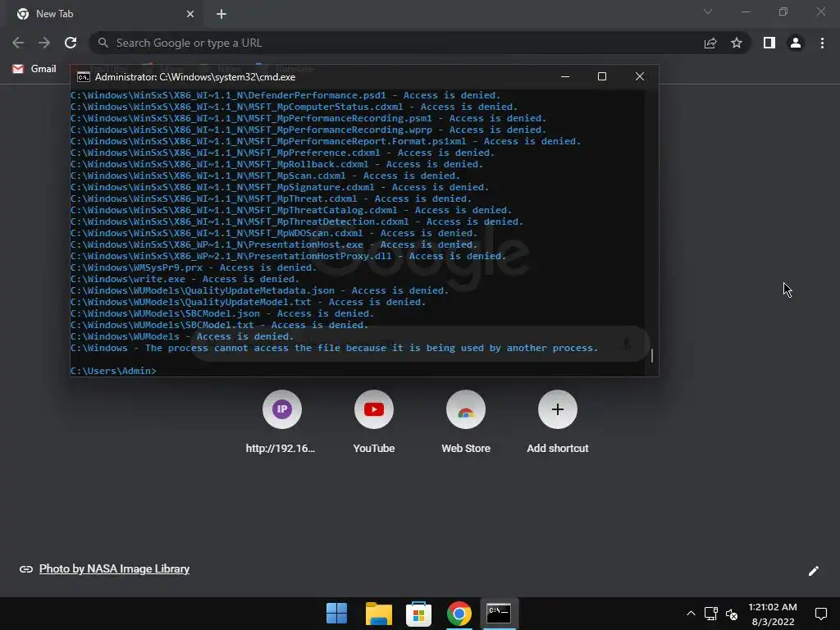
Task: Click Add shortcut button
Action: [x=558, y=422]
